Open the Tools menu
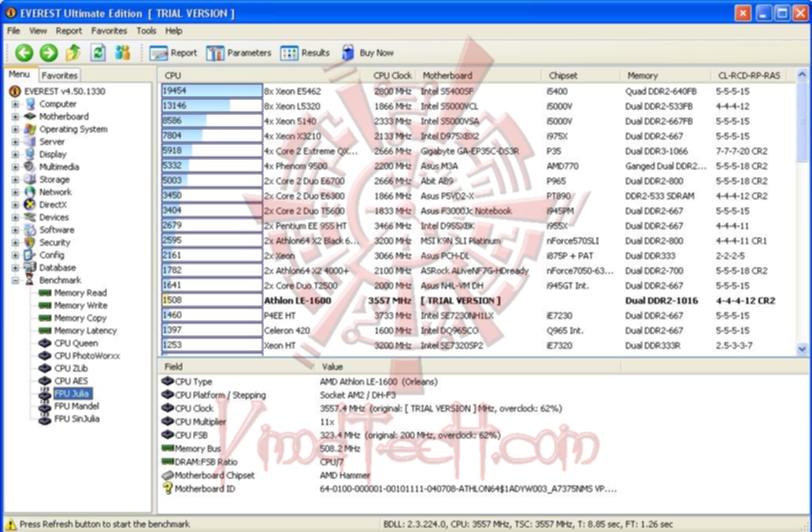Screen dimensions: 812x532 pos(146,31)
